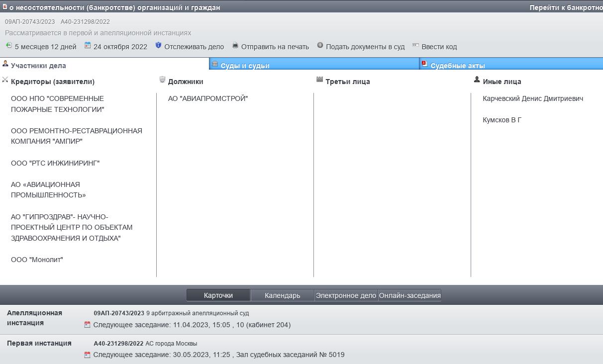This screenshot has width=603, height=364.
Task: Switch to the 'Суды и судьи' tab
Action: click(314, 64)
